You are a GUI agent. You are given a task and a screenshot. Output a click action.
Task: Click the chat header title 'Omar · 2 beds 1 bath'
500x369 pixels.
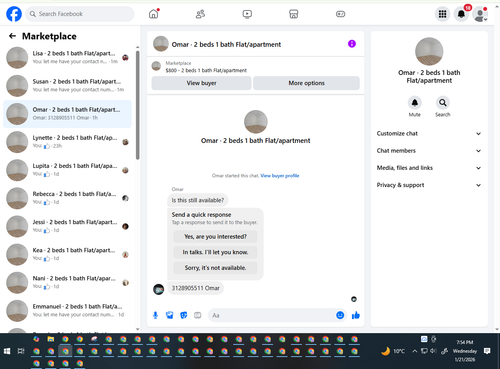pyautogui.click(x=226, y=44)
